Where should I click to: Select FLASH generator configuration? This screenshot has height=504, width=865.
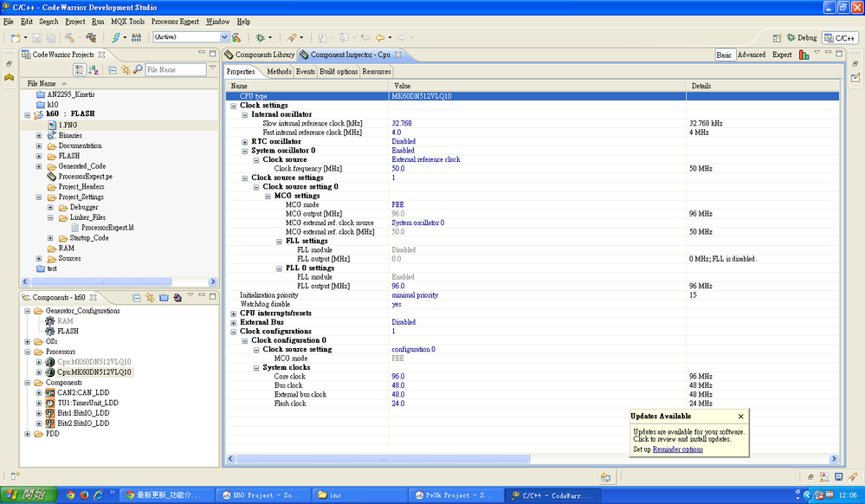coord(68,331)
